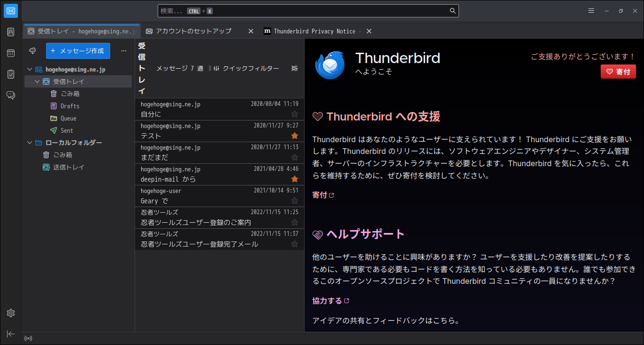Click the Sent folder icon

[54, 130]
